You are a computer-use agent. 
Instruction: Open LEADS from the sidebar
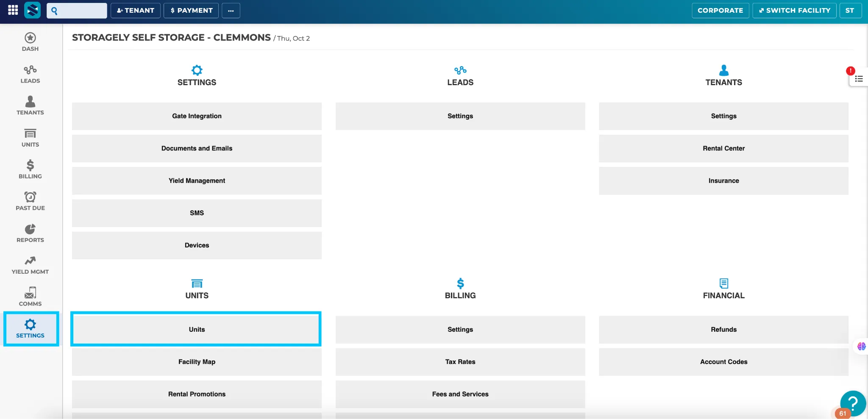[x=30, y=74]
